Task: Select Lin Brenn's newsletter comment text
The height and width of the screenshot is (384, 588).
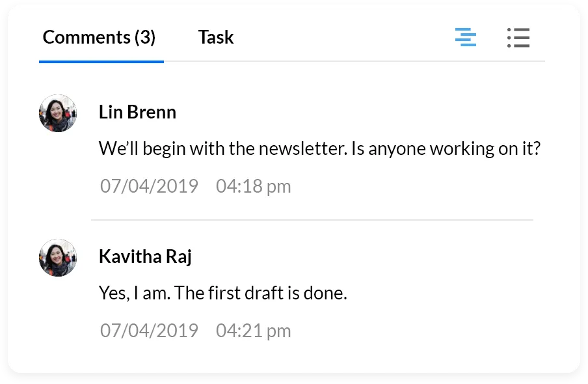Action: pos(319,149)
